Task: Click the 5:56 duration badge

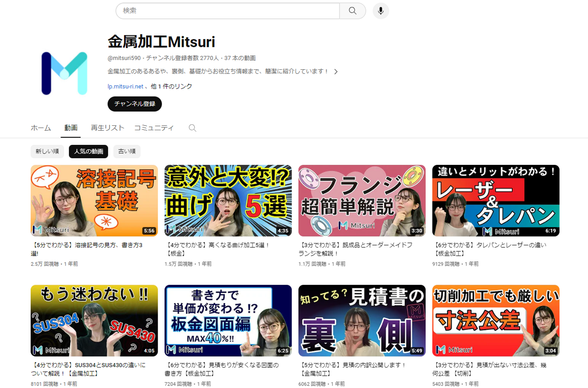Action: 149,231
